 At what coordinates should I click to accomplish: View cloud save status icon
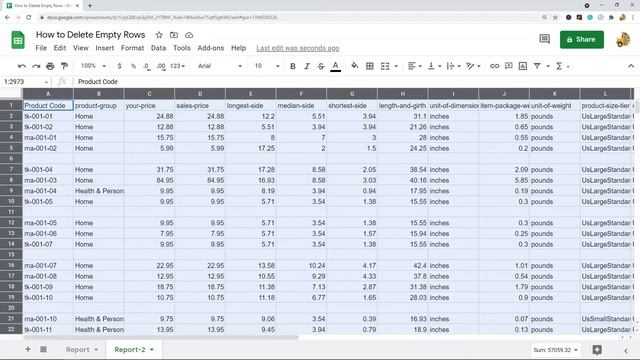189,35
